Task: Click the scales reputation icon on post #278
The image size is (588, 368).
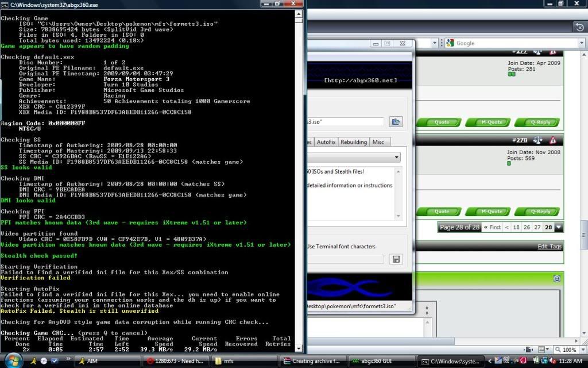Action: tap(537, 140)
